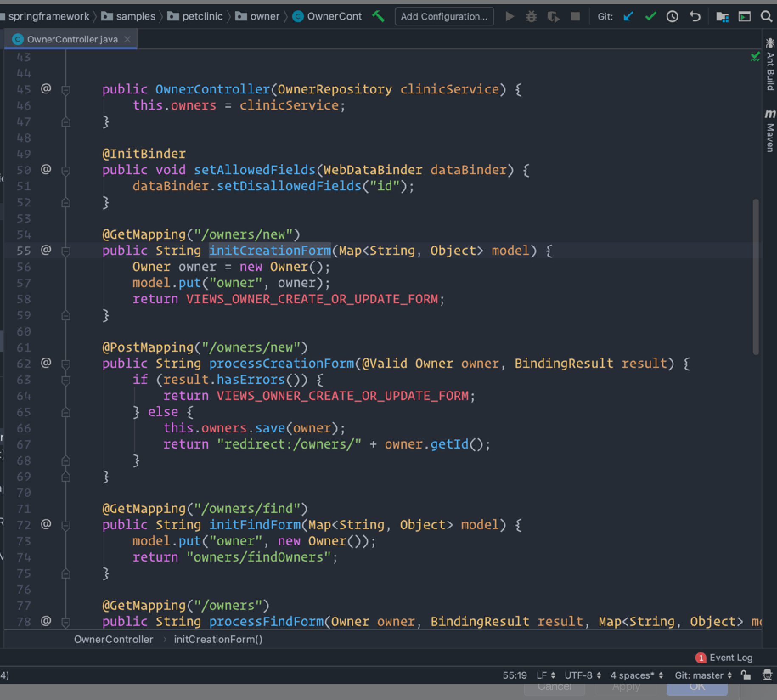The height and width of the screenshot is (700, 777).
Task: Click the read-only lock icon in status bar
Action: click(746, 675)
